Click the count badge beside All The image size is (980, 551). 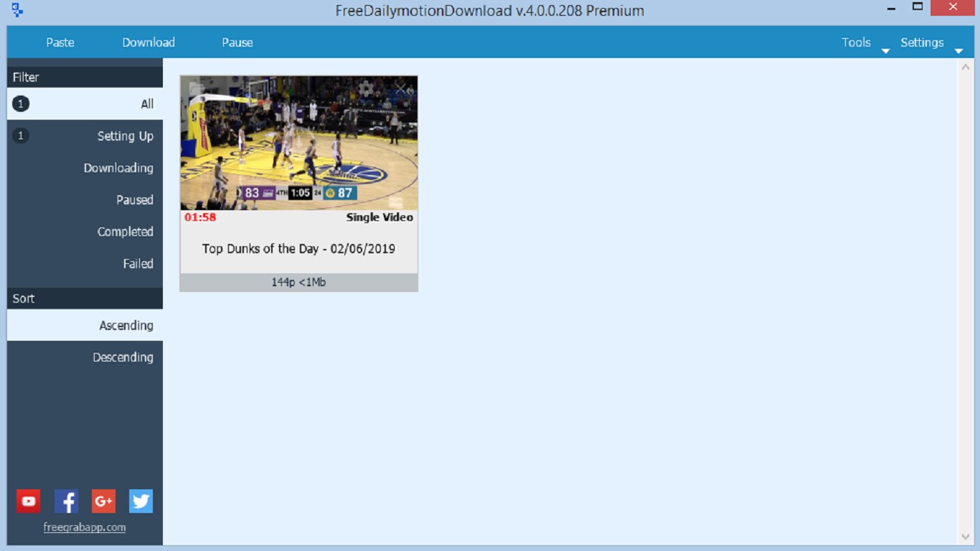coord(21,104)
